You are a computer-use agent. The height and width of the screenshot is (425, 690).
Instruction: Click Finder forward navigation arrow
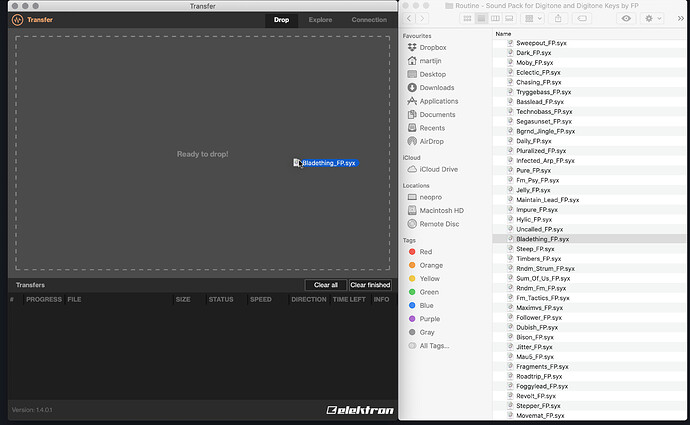(x=422, y=18)
